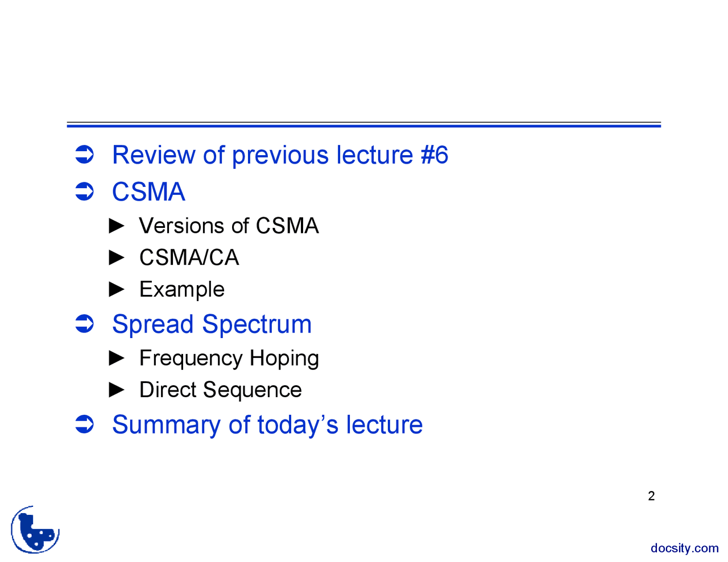Click the slide page number 2

coord(651,496)
